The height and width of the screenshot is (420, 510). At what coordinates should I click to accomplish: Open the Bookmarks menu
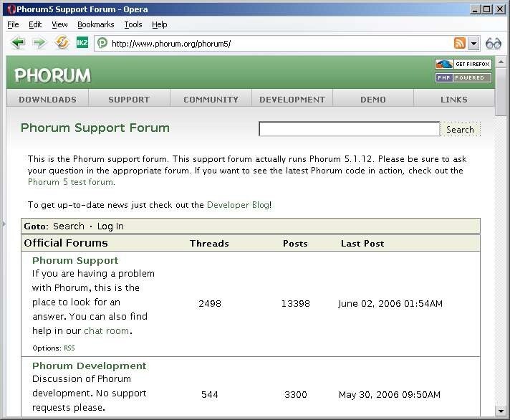[95, 24]
